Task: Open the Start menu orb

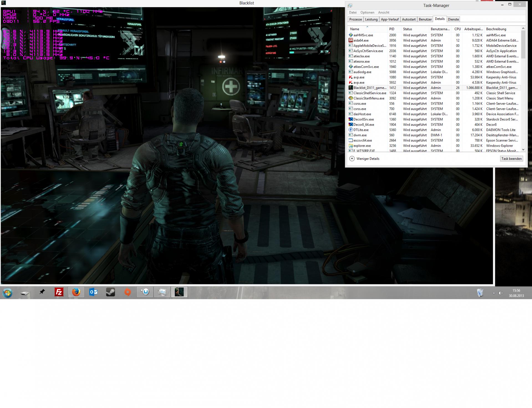Action: click(7, 293)
